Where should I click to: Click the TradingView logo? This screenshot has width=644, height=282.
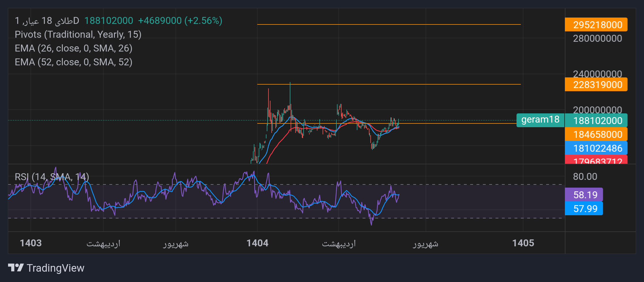[x=16, y=268]
